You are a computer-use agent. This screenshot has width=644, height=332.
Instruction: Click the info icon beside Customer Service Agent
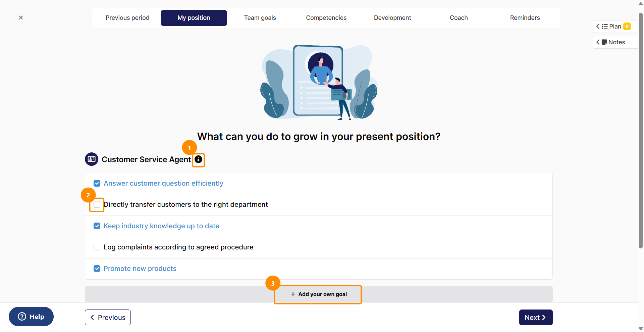tap(198, 159)
